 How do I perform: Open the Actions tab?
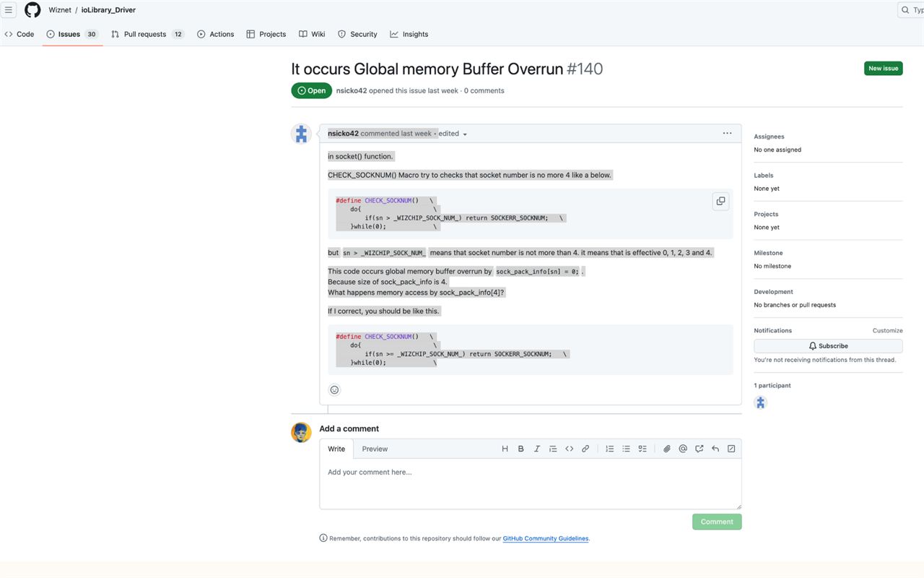pos(216,34)
